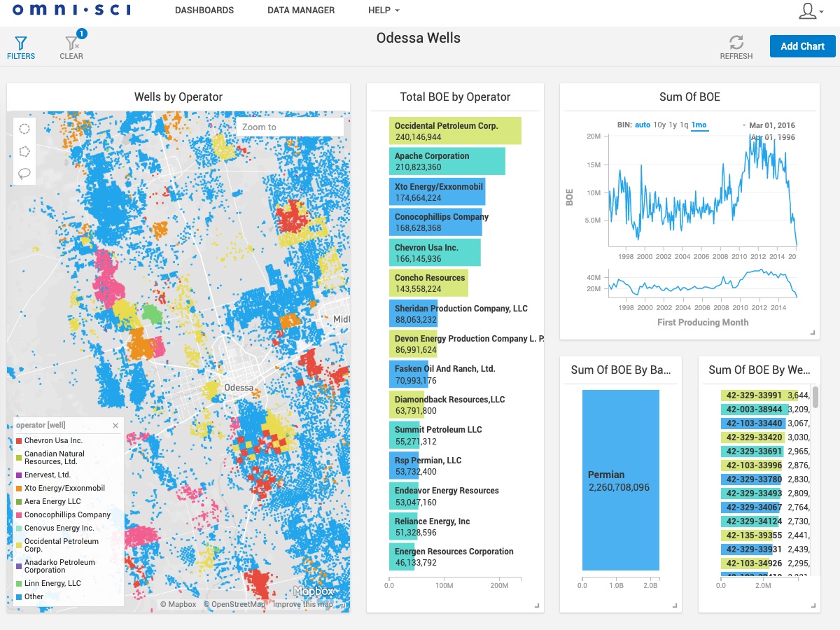Viewport: 840px width, 630px height.
Task: Select the polygon selection tool on map
Action: (24, 151)
